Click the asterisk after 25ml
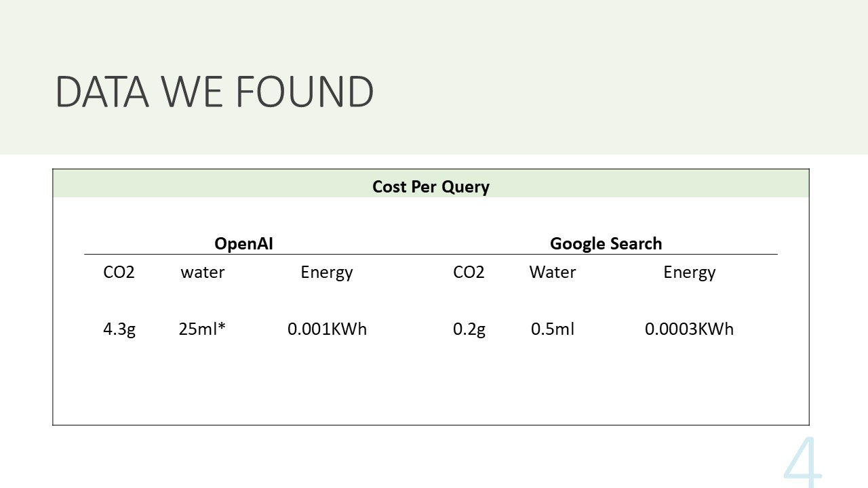This screenshot has width=868, height=488. (x=222, y=327)
